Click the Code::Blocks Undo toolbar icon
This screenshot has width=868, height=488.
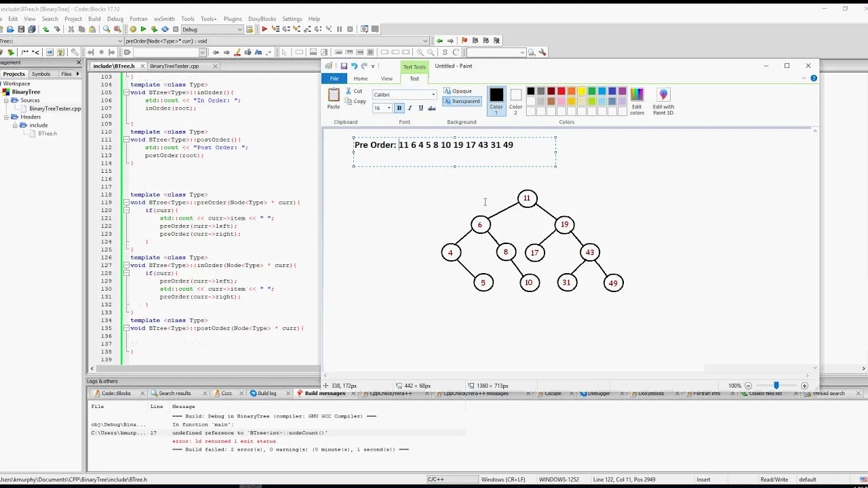pos(45,29)
